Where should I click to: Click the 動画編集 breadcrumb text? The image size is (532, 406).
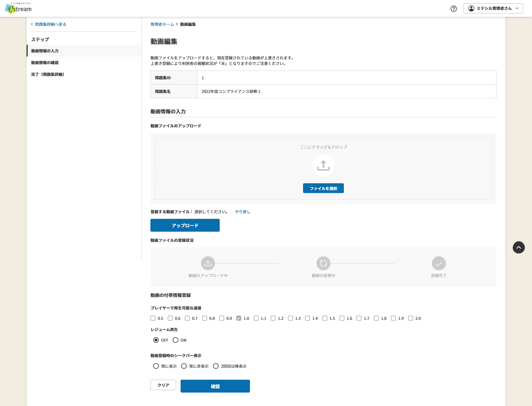coord(188,24)
